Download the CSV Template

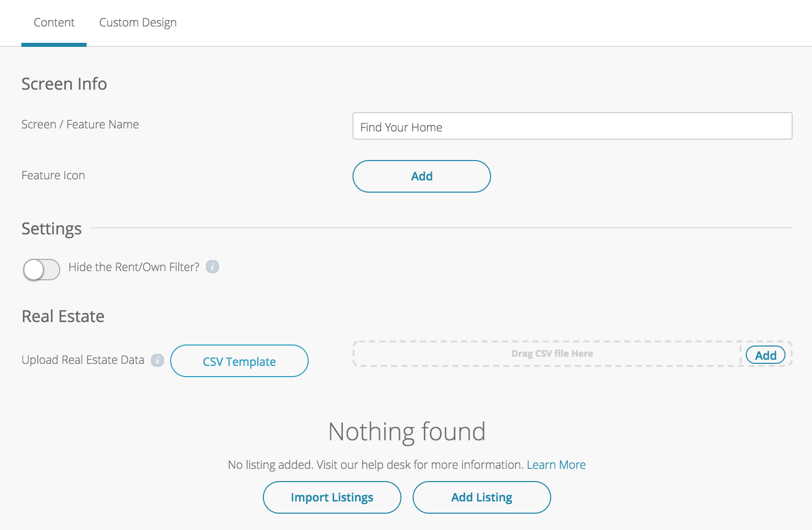pyautogui.click(x=239, y=361)
